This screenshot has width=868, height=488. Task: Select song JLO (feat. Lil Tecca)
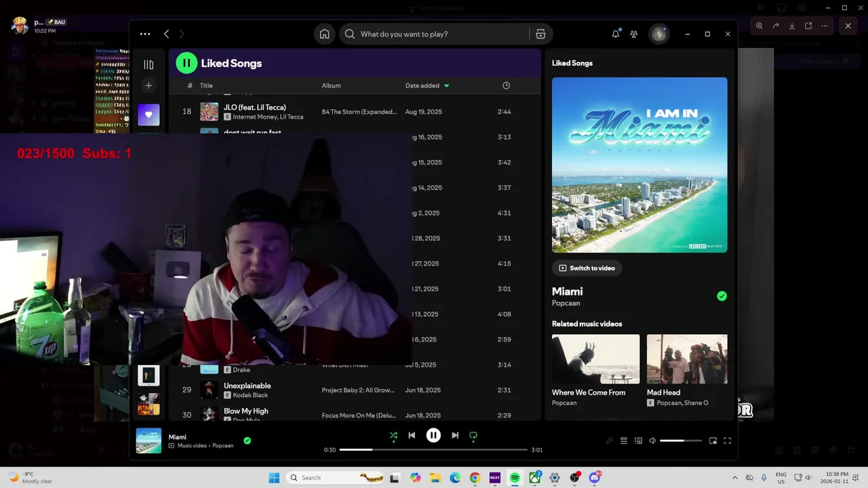click(255, 107)
